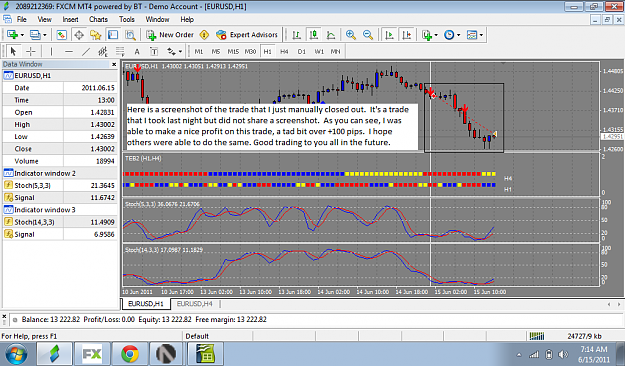The width and height of the screenshot is (625, 366).
Task: Click the Zoom Out magnifier icon
Action: click(368, 35)
